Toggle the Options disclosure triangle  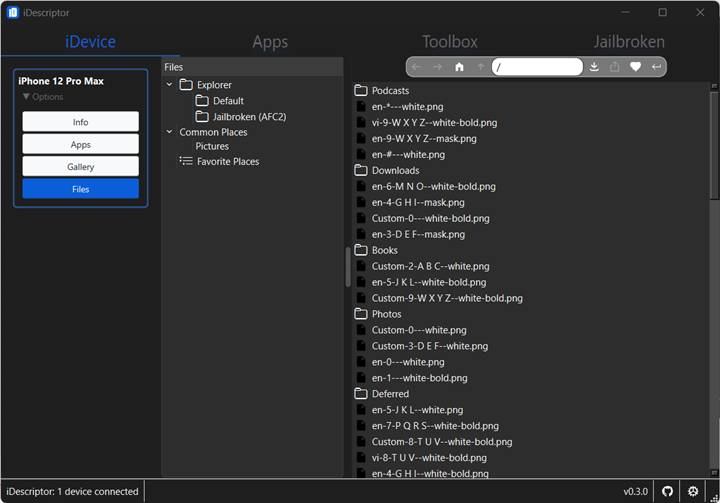click(26, 96)
